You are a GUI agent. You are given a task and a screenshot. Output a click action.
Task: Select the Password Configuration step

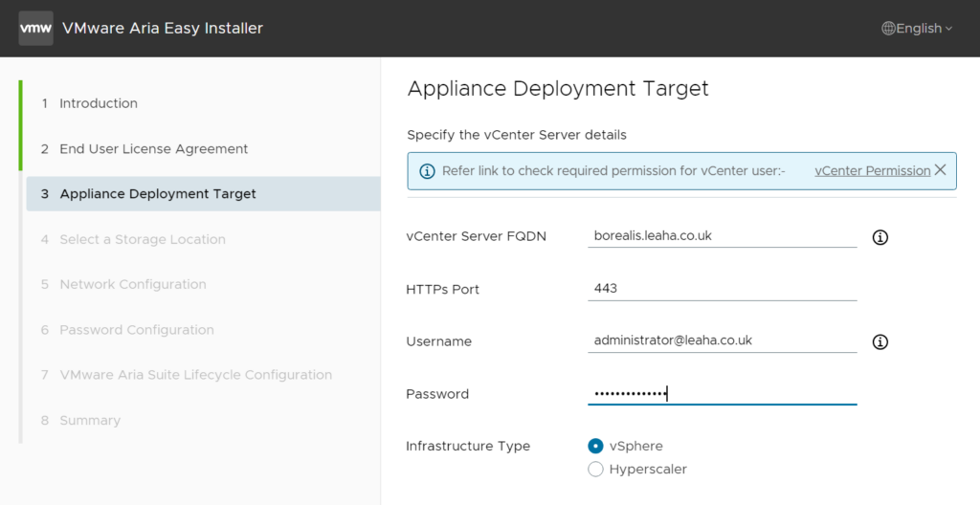point(203,330)
